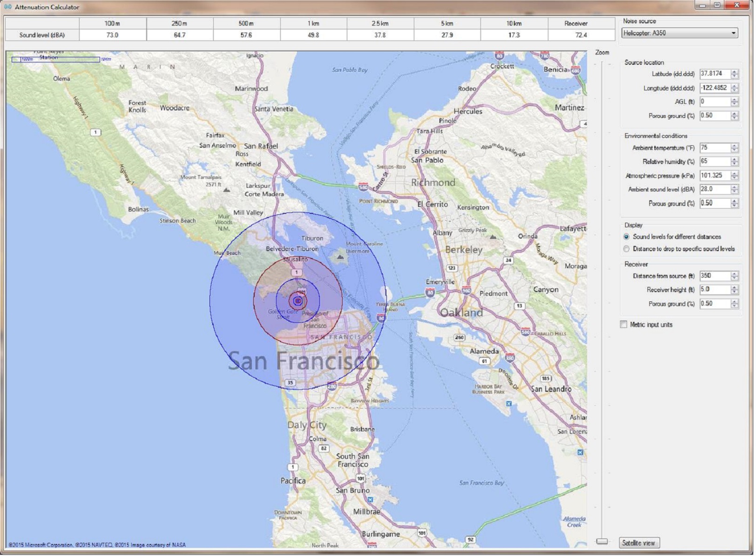
Task: Click the Atmospheric pressure input field
Action: [714, 176]
